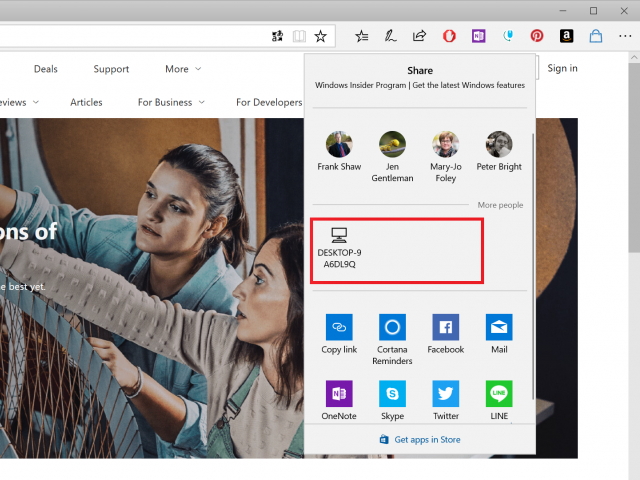Share the page on Twitter
The width and height of the screenshot is (640, 480).
[x=445, y=400]
